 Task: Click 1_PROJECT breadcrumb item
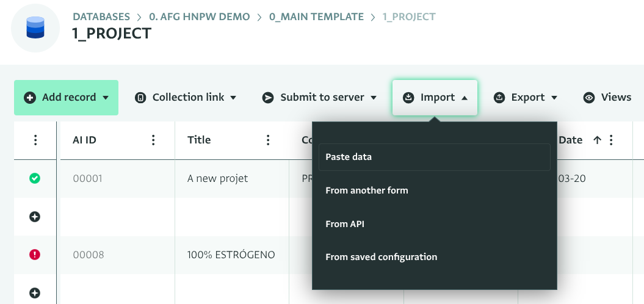[x=409, y=17]
